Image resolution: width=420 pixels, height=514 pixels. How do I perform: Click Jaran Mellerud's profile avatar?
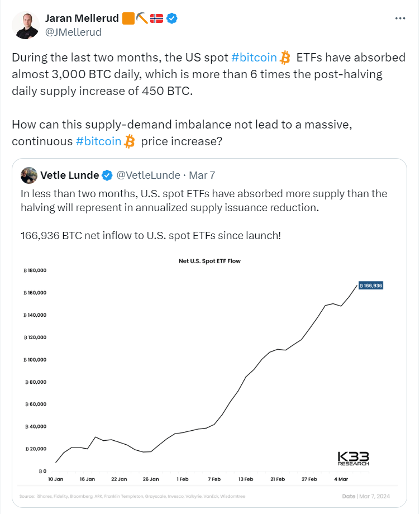click(26, 25)
